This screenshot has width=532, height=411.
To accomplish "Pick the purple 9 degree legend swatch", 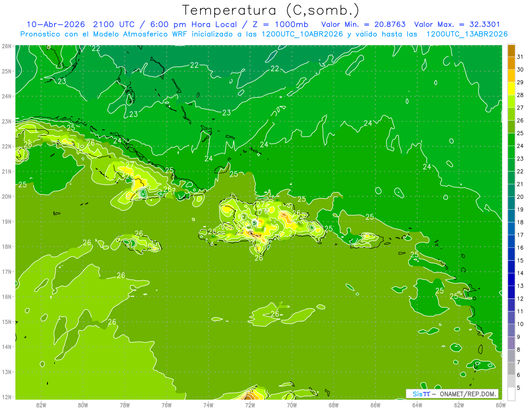I will (511, 330).
